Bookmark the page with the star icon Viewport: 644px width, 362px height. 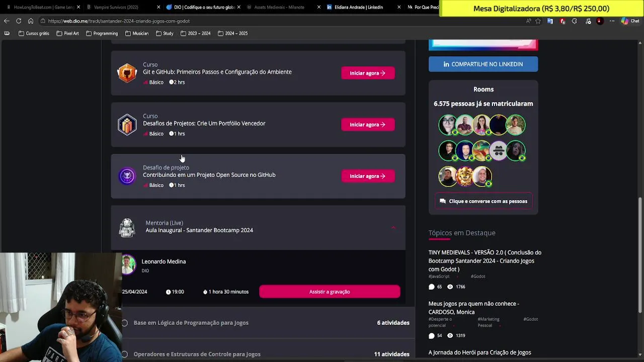click(x=538, y=21)
